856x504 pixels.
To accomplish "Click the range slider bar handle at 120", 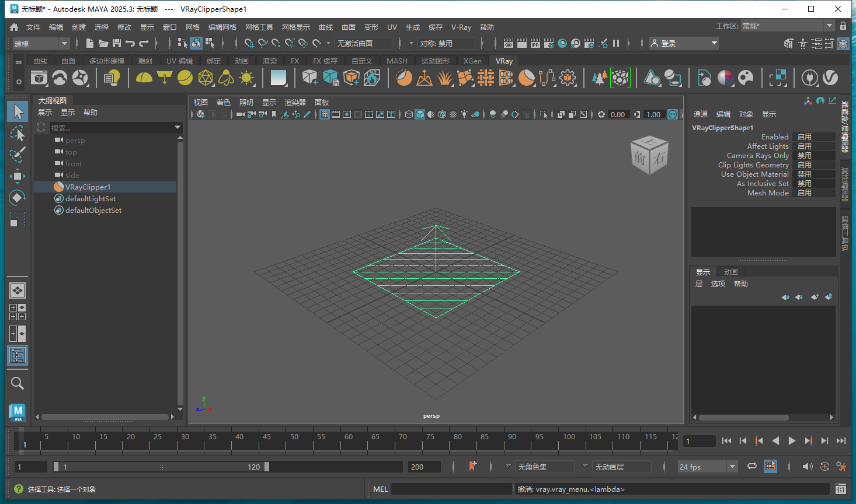I will (266, 467).
